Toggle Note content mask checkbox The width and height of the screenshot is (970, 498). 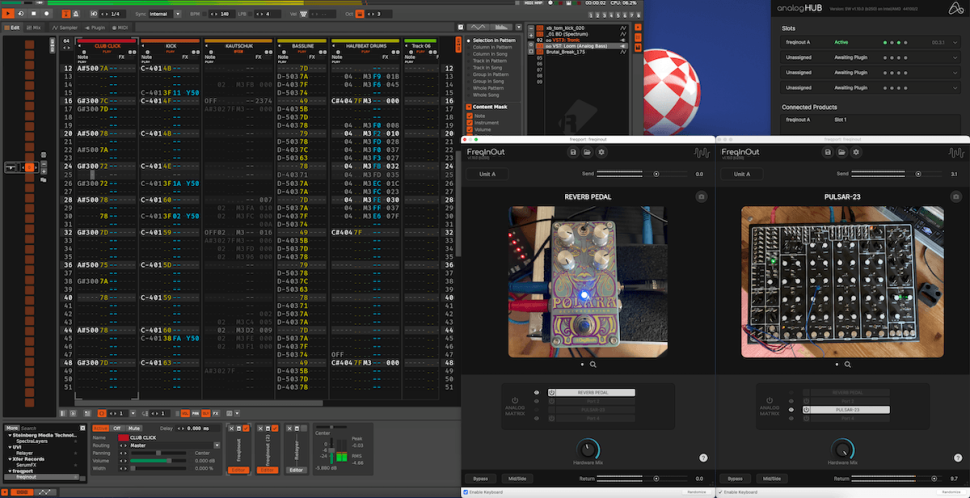pos(470,116)
